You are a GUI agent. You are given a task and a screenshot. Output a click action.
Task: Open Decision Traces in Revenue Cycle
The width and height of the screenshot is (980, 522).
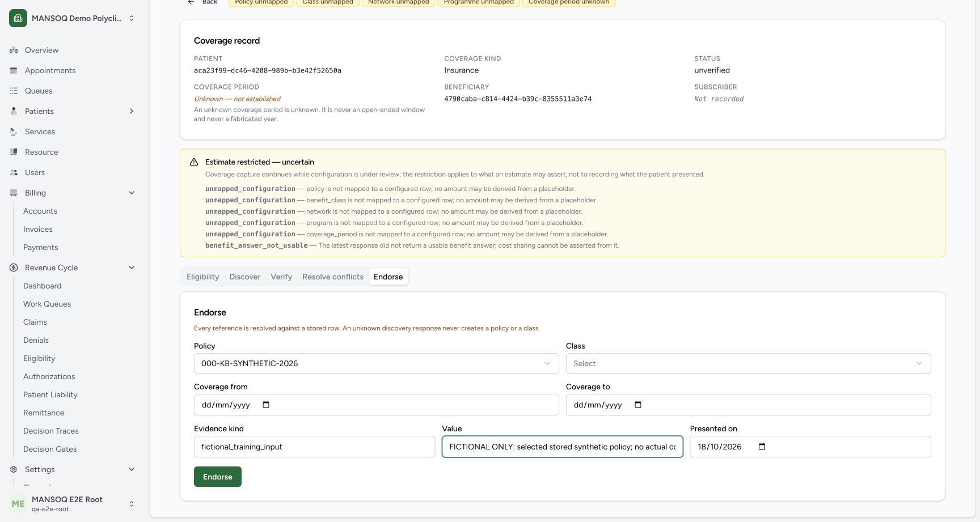click(51, 431)
